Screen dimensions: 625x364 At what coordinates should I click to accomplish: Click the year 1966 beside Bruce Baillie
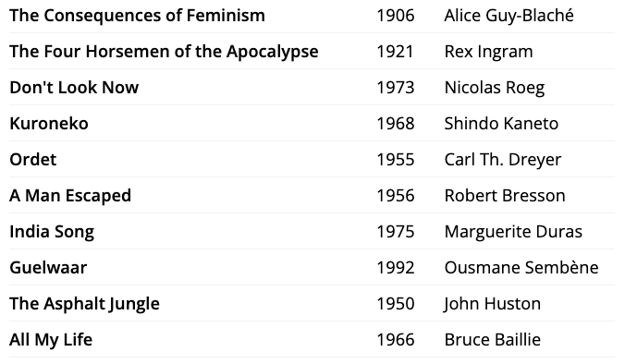(x=396, y=340)
